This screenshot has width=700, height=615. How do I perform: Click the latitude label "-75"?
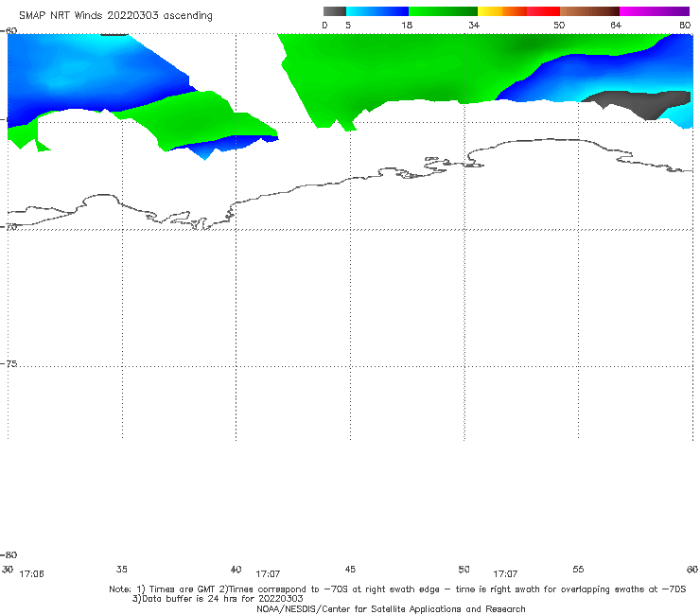(x=9, y=363)
